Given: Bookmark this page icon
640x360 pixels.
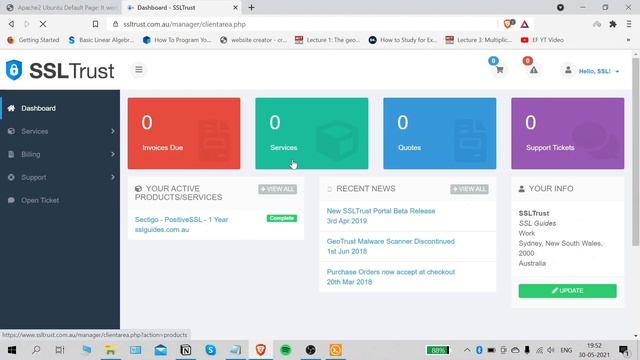Looking at the screenshot, I should 95,24.
